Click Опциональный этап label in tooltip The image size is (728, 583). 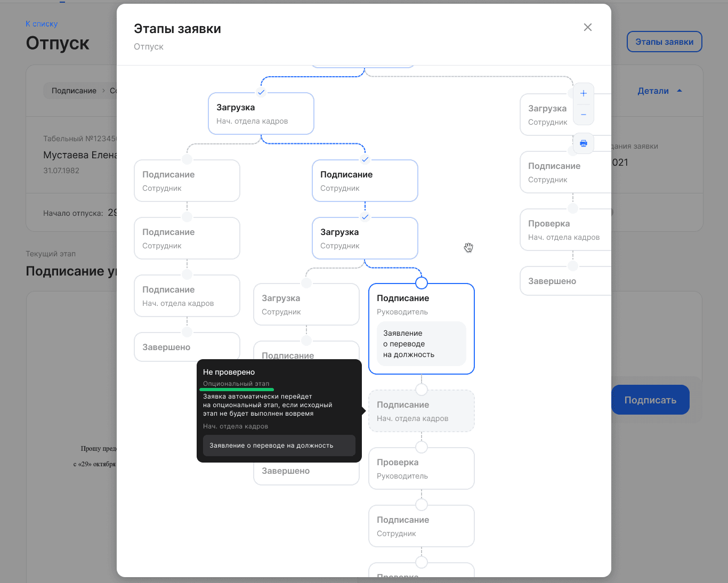pos(236,384)
